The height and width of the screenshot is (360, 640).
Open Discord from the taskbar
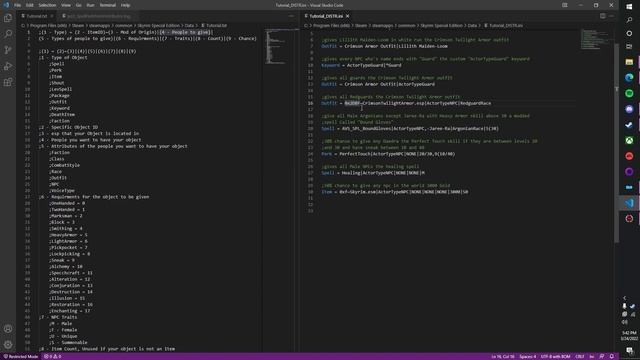tap(629, 109)
